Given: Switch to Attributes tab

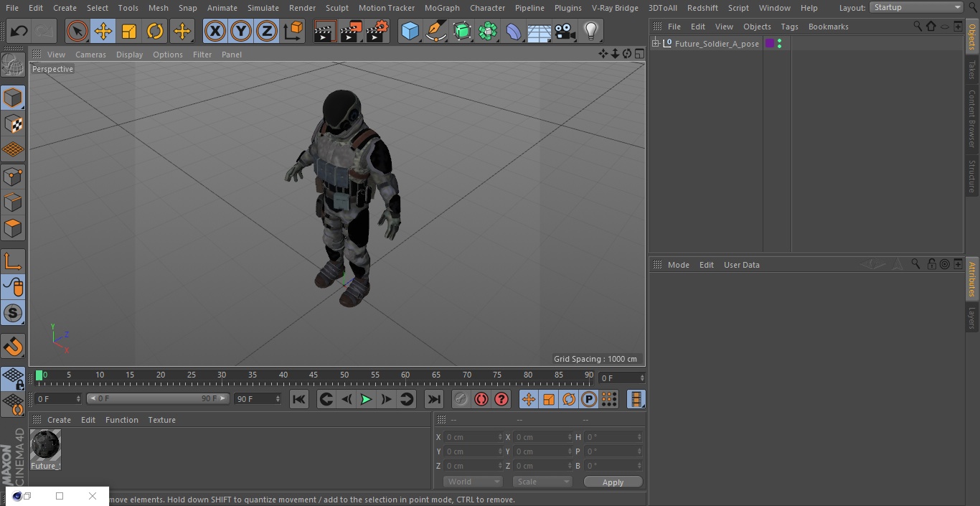Looking at the screenshot, I should (972, 279).
